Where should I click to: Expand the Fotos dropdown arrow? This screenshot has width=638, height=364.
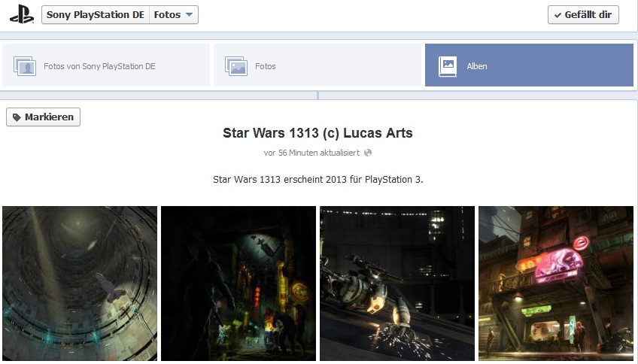click(x=189, y=14)
